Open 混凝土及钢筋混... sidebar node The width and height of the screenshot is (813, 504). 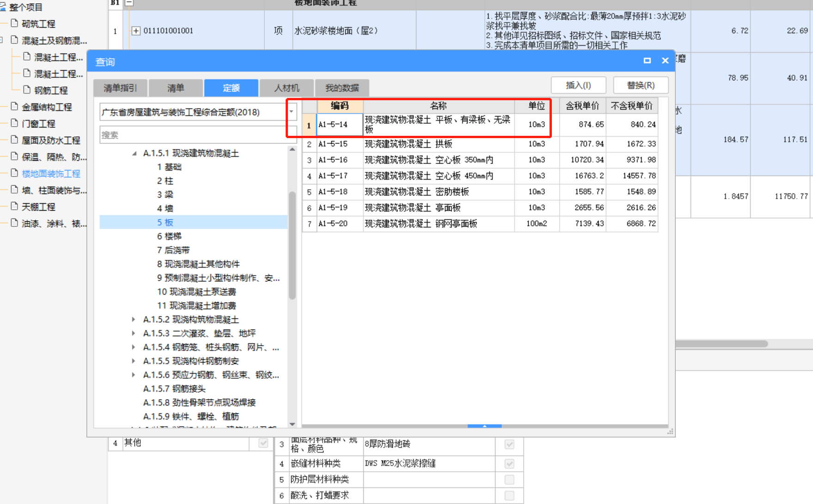[54, 41]
